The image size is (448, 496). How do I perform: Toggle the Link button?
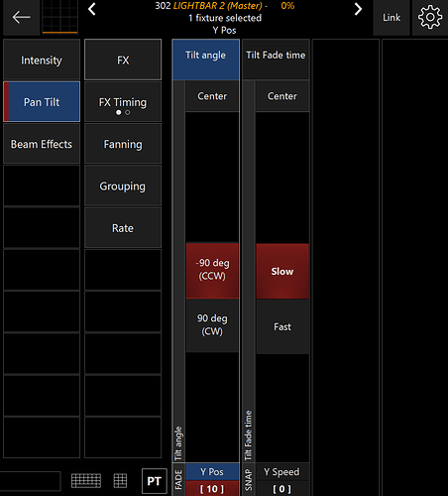(x=392, y=17)
